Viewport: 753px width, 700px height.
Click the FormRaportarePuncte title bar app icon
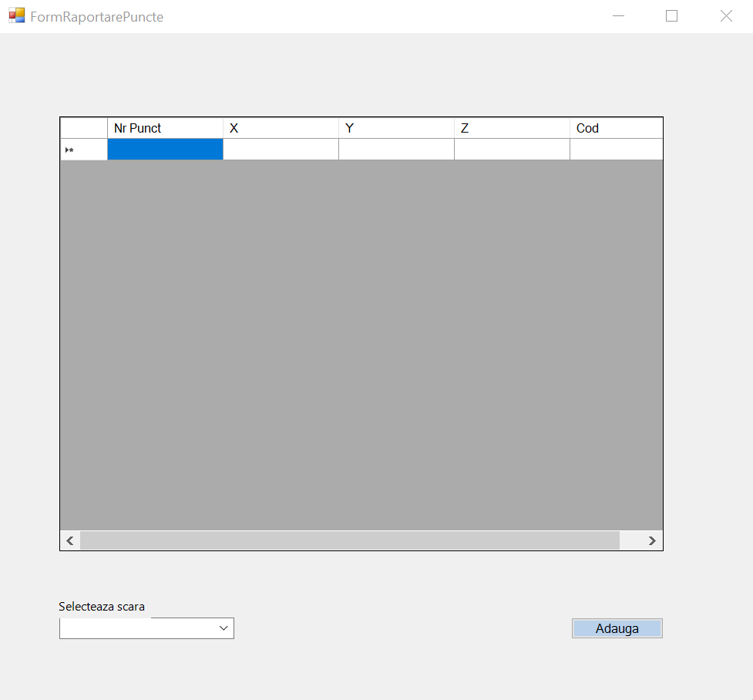(x=16, y=16)
